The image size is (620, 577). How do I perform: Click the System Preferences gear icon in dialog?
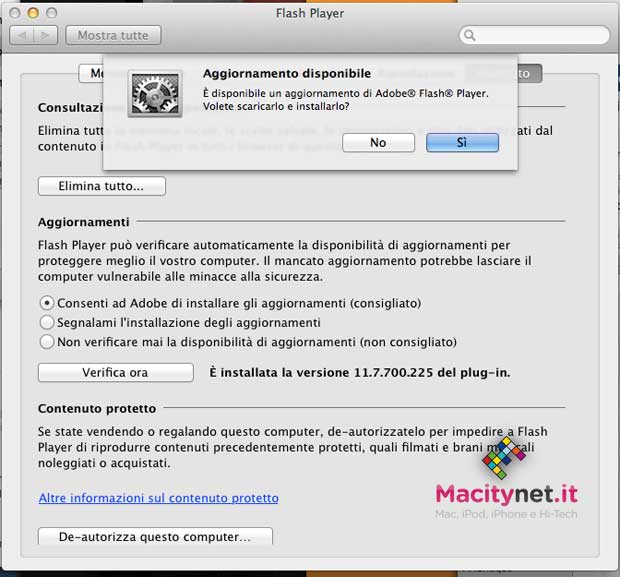pyautogui.click(x=155, y=94)
